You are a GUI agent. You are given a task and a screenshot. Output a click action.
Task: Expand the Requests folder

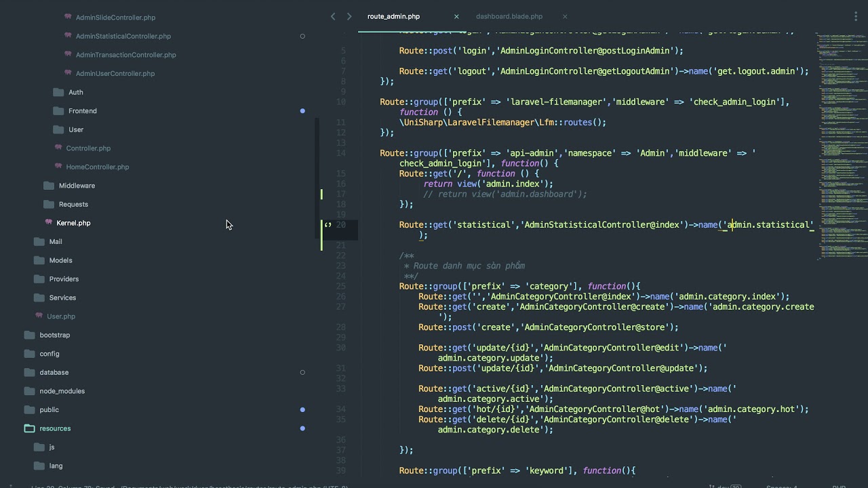[x=73, y=204]
